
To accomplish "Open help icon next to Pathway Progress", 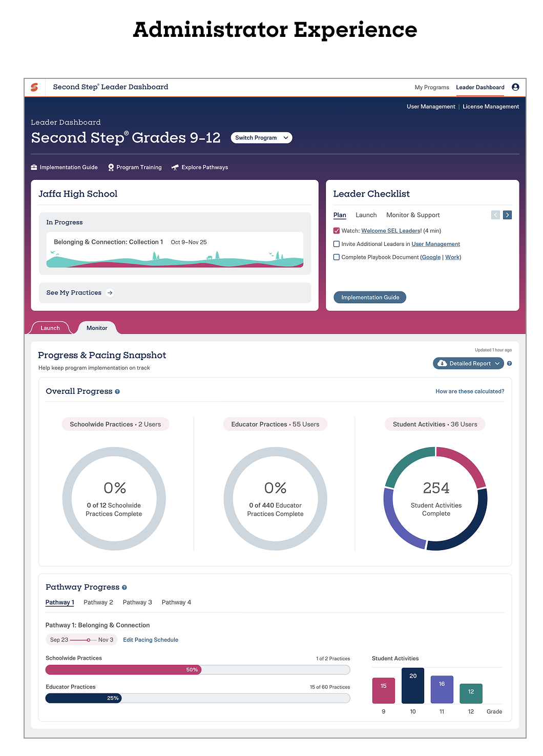I will pyautogui.click(x=124, y=587).
